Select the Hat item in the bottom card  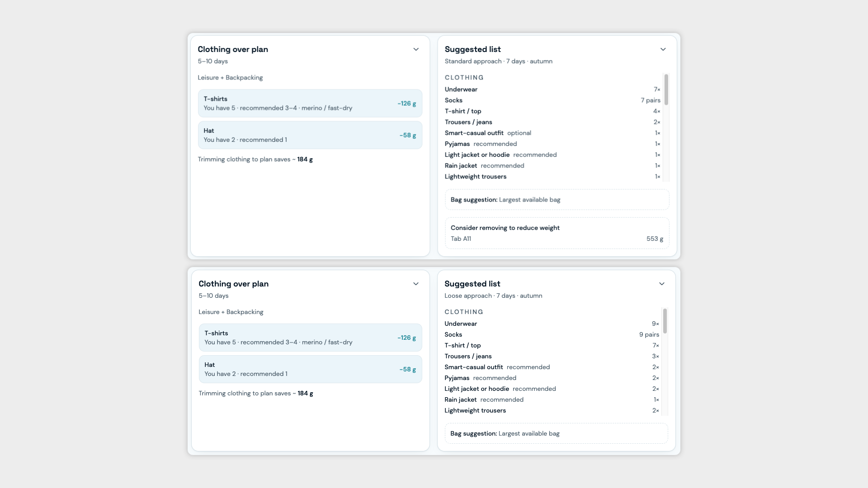point(311,369)
